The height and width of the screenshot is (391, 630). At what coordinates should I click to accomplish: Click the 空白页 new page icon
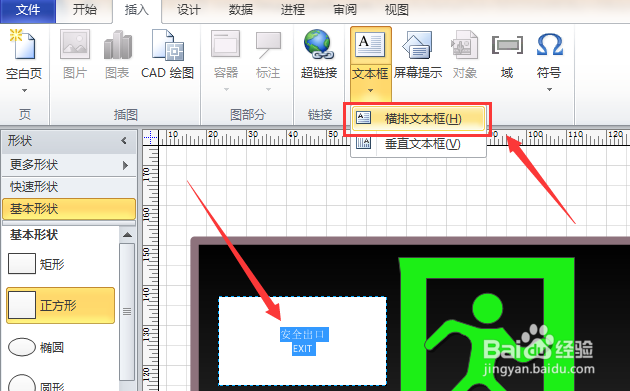tap(23, 44)
